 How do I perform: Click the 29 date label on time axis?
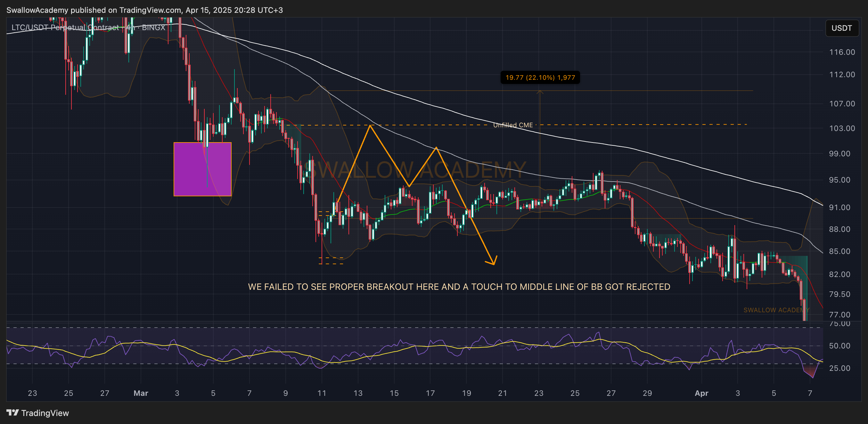[x=647, y=393]
